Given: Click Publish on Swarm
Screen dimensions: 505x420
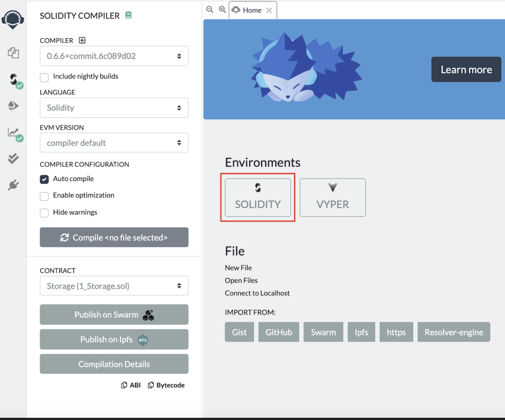Looking at the screenshot, I should tap(114, 315).
